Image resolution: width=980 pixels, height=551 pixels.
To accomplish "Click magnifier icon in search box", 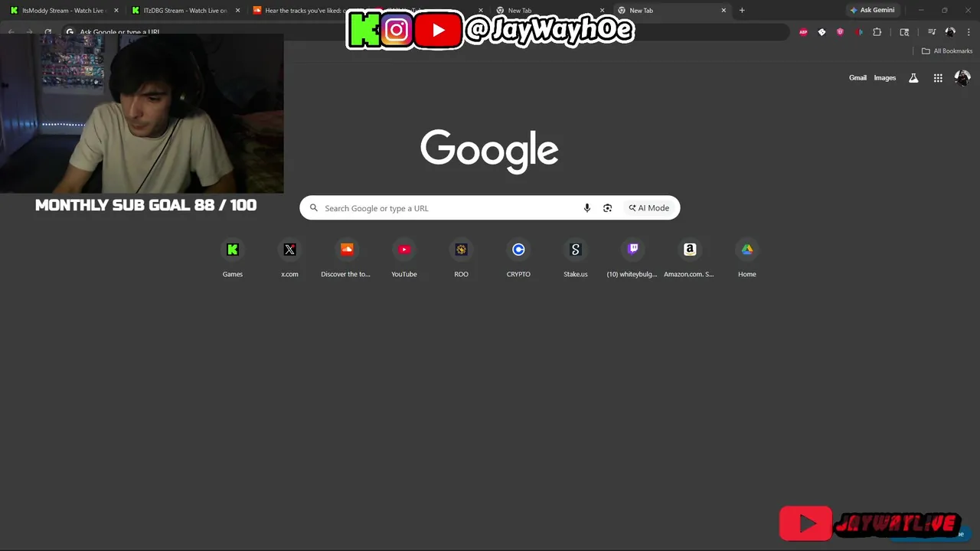I will pos(314,208).
